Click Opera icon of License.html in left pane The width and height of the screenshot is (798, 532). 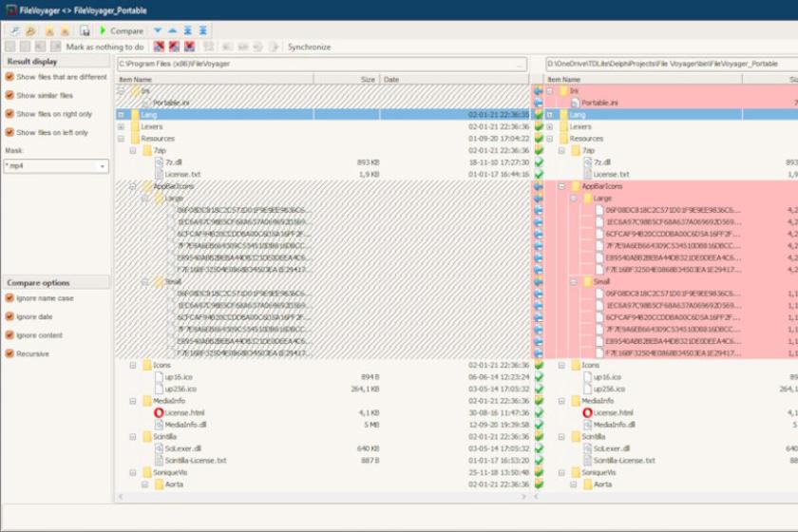pyautogui.click(x=159, y=413)
